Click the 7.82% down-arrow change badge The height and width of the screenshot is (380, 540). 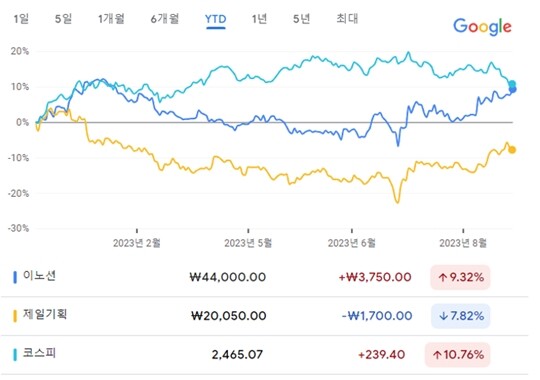[460, 316]
